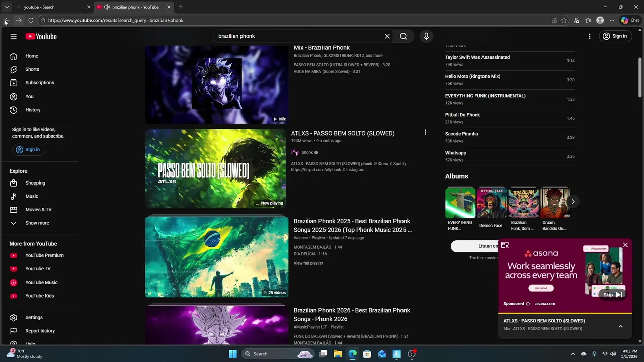Open Subscriptions in the sidebar
Screen dimensions: 644x362
(40, 83)
